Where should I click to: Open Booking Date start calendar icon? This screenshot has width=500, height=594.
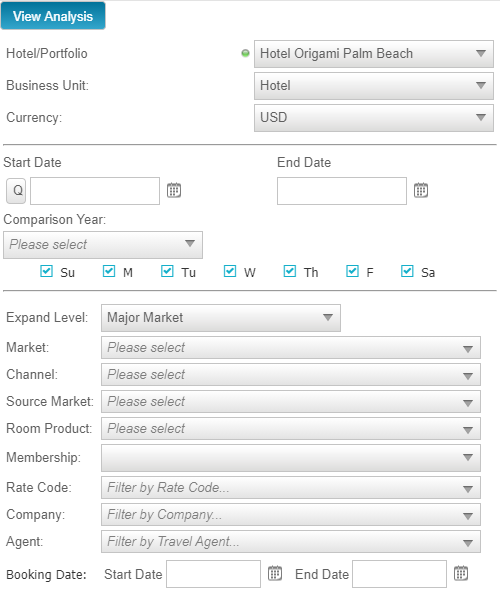coord(275,573)
